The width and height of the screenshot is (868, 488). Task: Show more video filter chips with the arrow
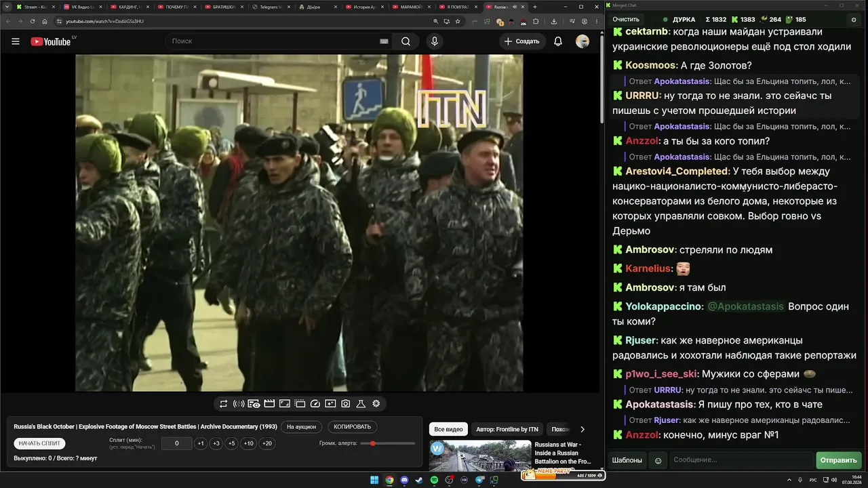(x=582, y=429)
